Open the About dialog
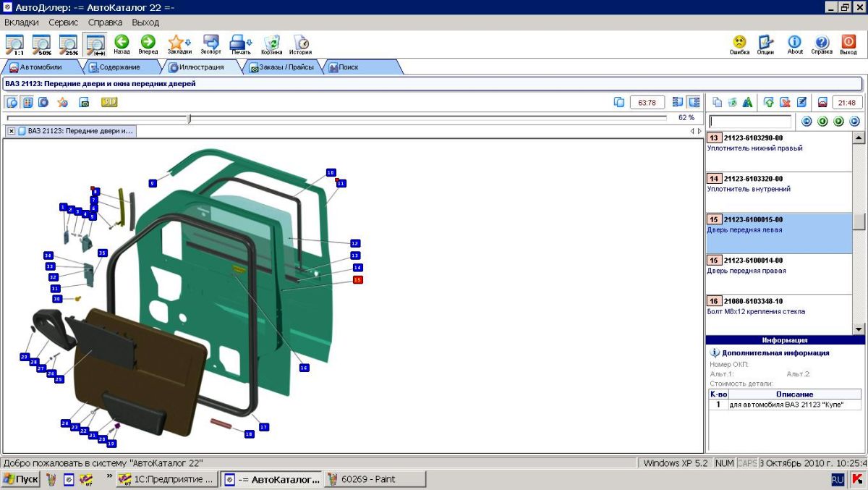This screenshot has height=490, width=868. point(795,45)
